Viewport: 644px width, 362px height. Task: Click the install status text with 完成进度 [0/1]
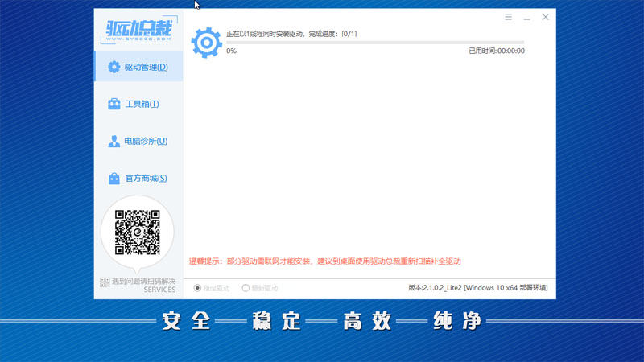click(291, 34)
